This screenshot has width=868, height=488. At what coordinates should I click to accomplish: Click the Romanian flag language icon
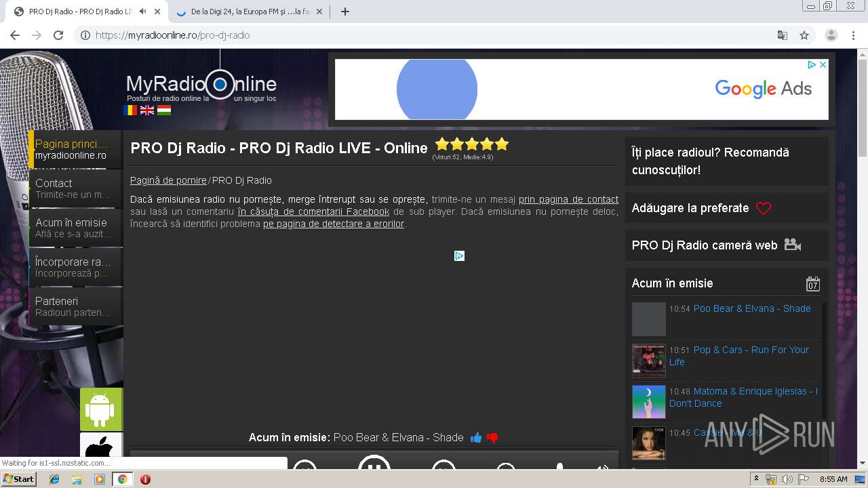point(130,110)
